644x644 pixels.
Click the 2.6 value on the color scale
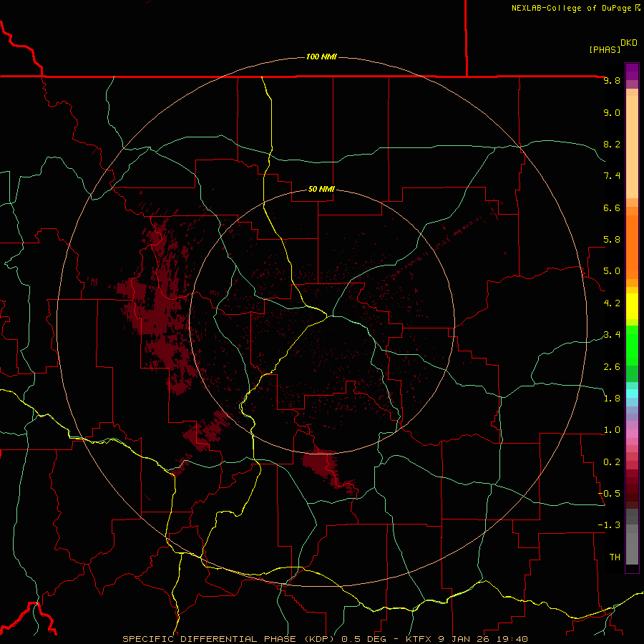pos(612,367)
